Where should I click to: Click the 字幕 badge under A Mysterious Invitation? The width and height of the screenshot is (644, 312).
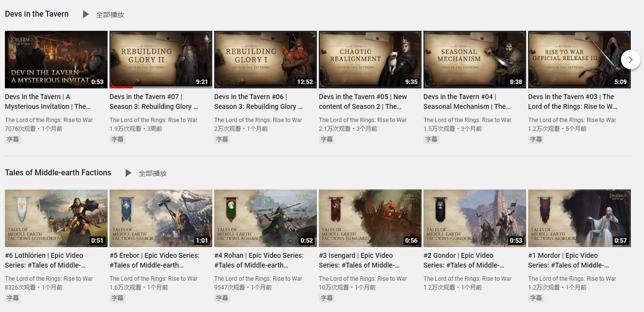point(13,139)
